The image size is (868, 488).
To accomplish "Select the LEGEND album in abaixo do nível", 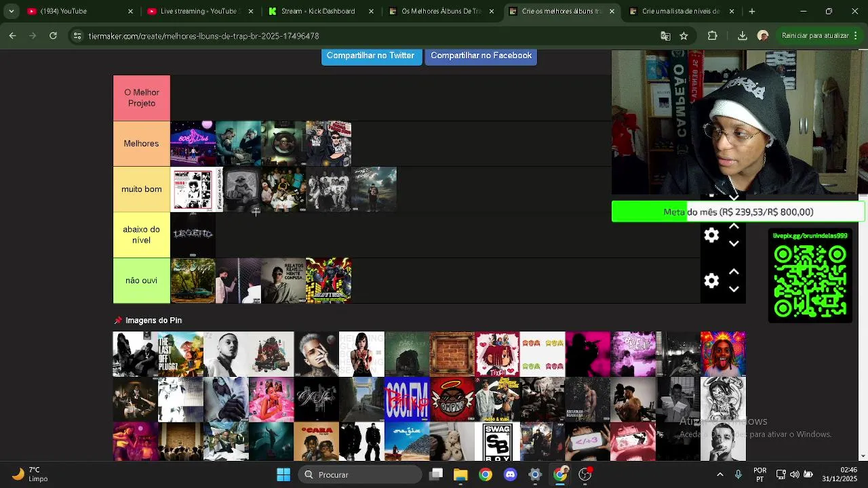I will [193, 235].
